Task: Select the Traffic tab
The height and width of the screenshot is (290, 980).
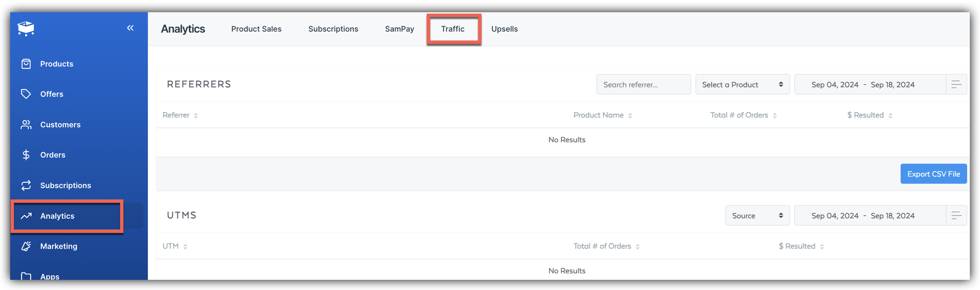Action: tap(453, 29)
